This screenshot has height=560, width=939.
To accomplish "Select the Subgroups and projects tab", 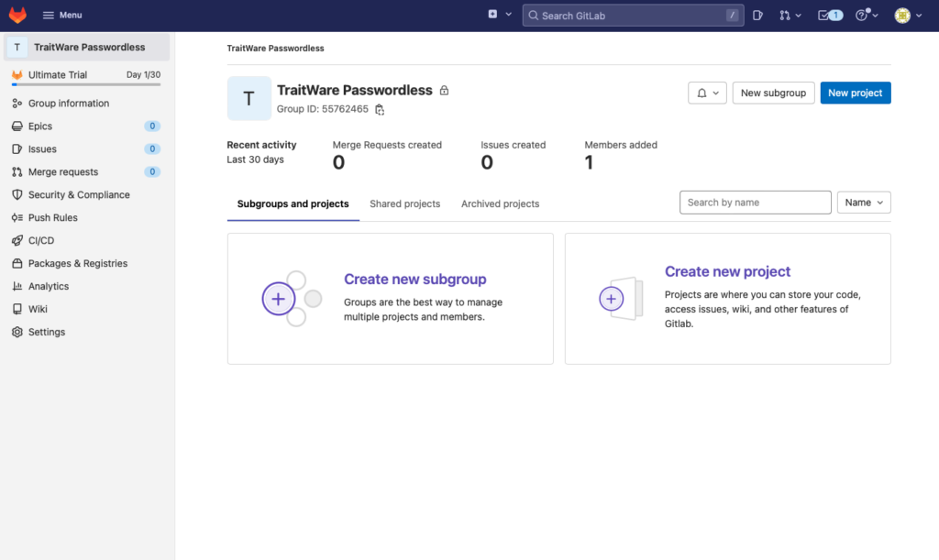I will pyautogui.click(x=293, y=204).
